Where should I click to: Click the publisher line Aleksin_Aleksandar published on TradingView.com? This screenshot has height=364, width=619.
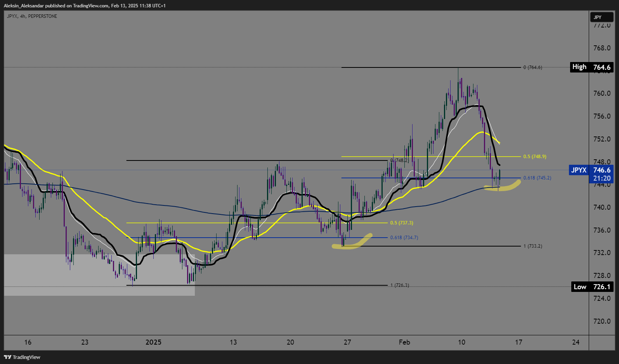(x=85, y=6)
